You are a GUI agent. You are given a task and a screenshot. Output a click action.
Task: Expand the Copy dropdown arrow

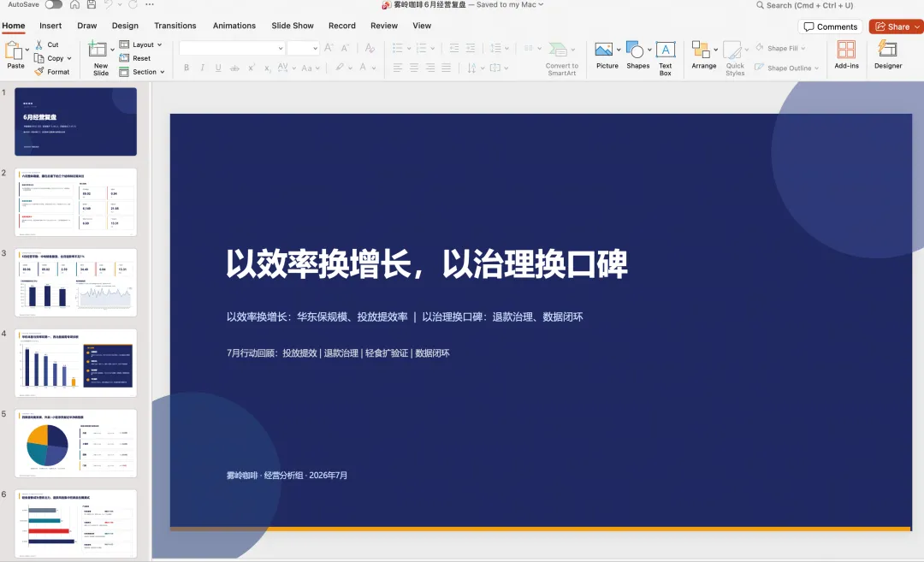(69, 58)
